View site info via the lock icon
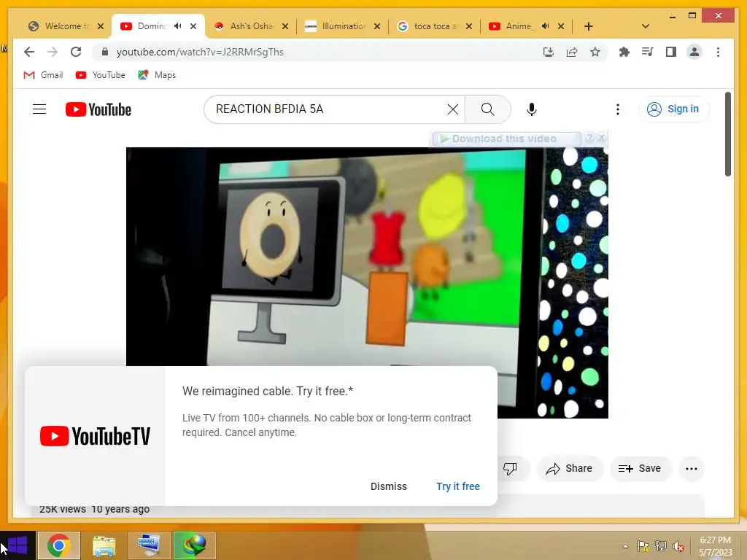The image size is (747, 560). pos(105,52)
